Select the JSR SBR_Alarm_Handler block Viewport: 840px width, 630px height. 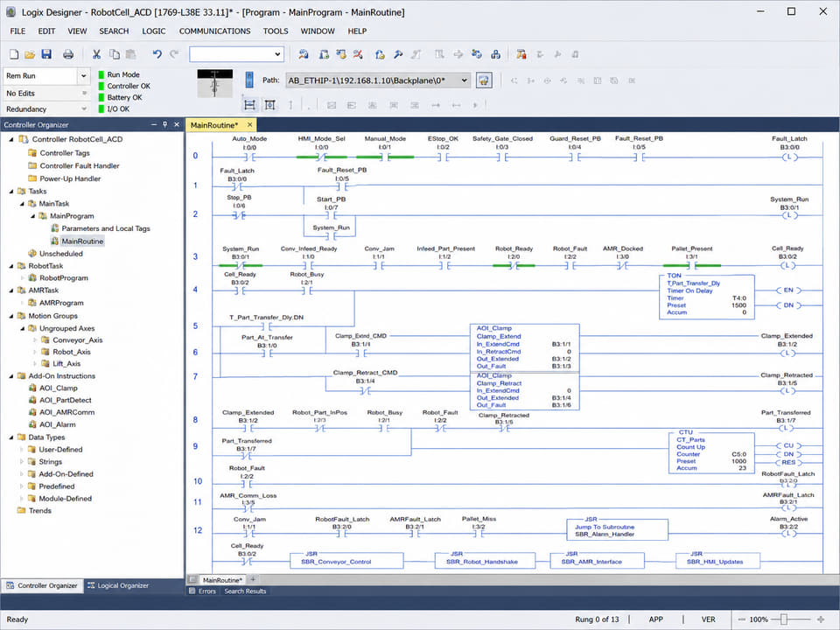point(618,530)
